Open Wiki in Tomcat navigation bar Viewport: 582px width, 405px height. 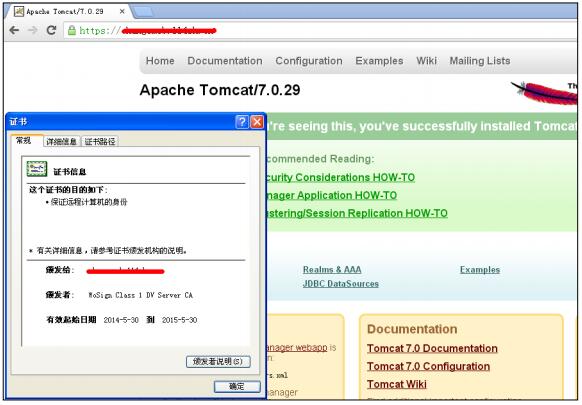(x=426, y=61)
